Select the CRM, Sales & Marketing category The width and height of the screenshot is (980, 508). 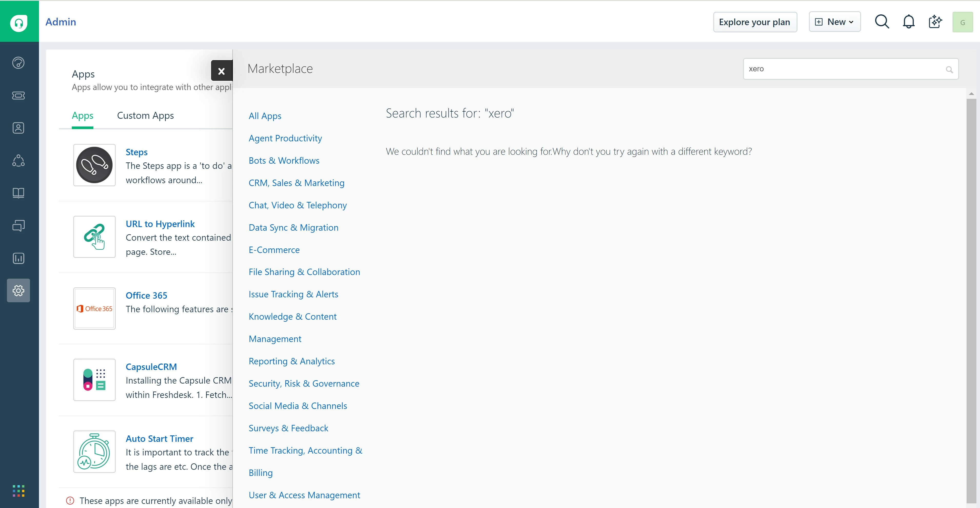[296, 183]
